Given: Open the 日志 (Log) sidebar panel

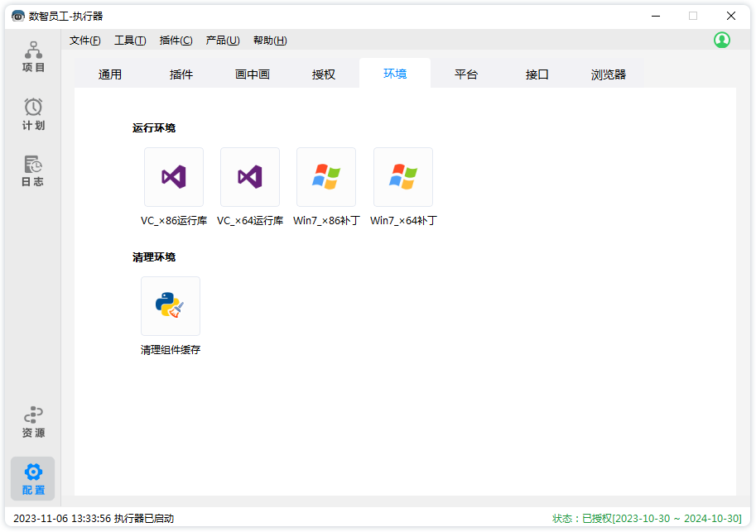Looking at the screenshot, I should click(x=33, y=170).
